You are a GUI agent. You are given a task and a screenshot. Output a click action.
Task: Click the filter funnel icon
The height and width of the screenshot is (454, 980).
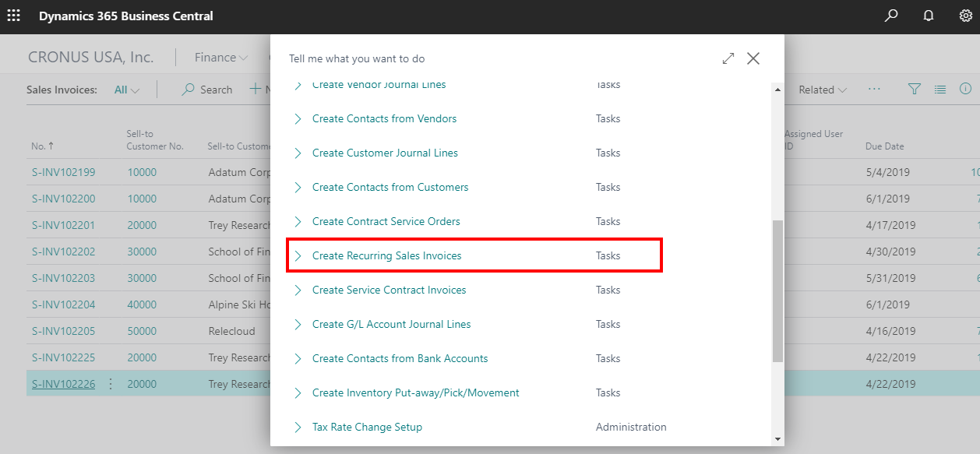(915, 90)
